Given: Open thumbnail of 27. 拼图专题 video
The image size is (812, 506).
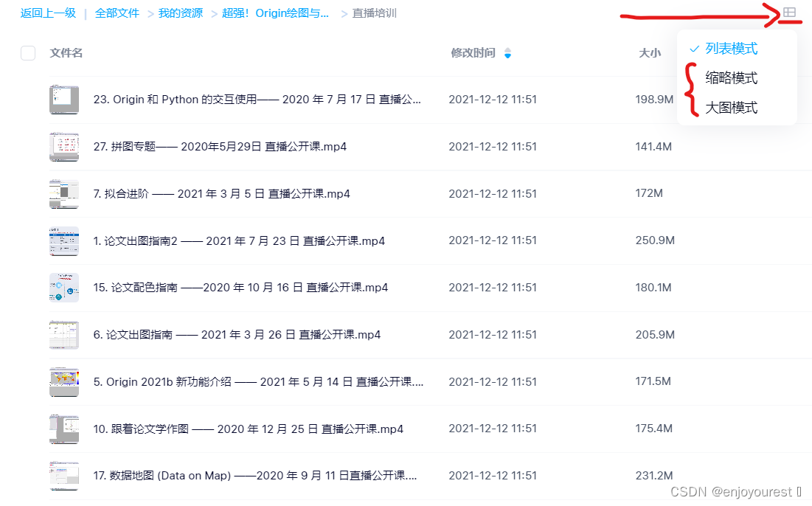Looking at the screenshot, I should pyautogui.click(x=64, y=147).
